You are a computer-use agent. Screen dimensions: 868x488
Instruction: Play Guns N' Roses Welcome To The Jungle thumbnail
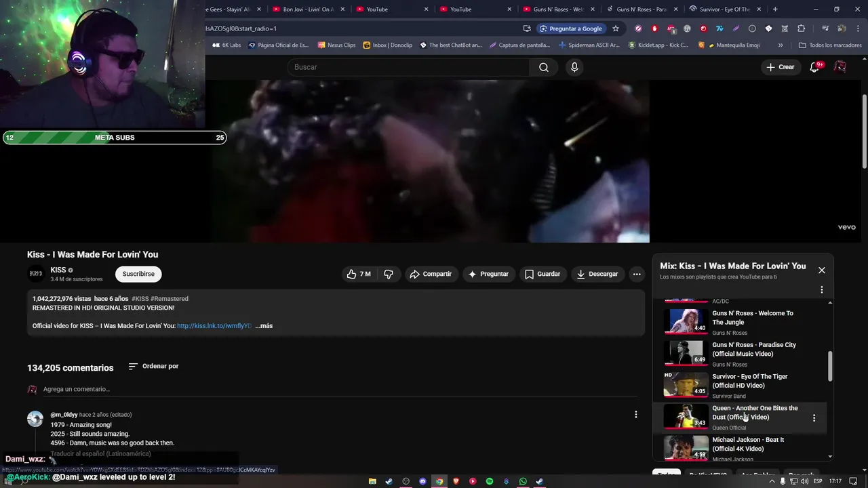[x=686, y=321]
